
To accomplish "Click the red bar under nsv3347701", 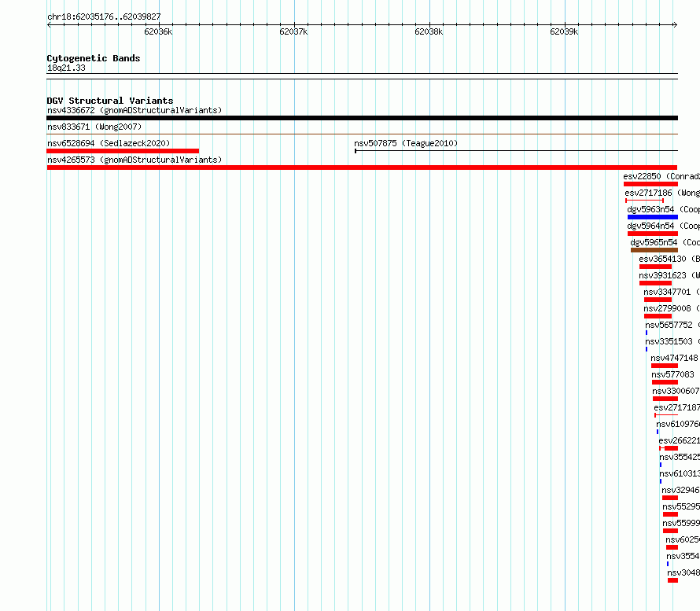I will (658, 300).
